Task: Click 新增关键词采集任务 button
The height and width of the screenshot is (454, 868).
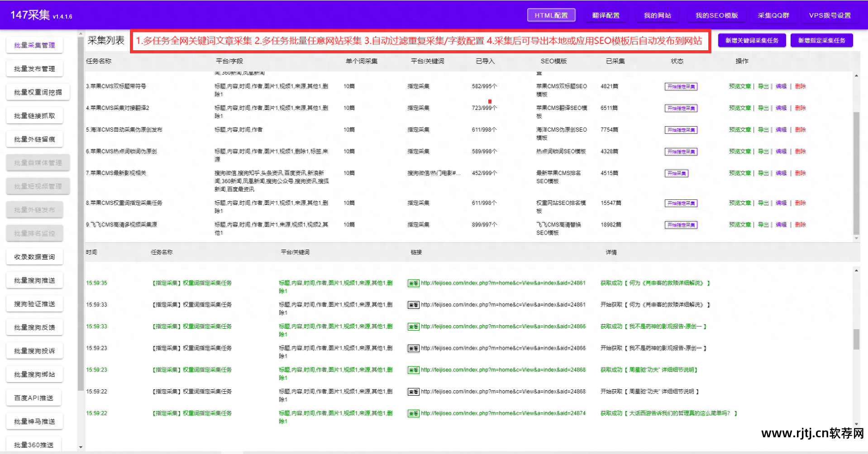Action: click(x=752, y=40)
